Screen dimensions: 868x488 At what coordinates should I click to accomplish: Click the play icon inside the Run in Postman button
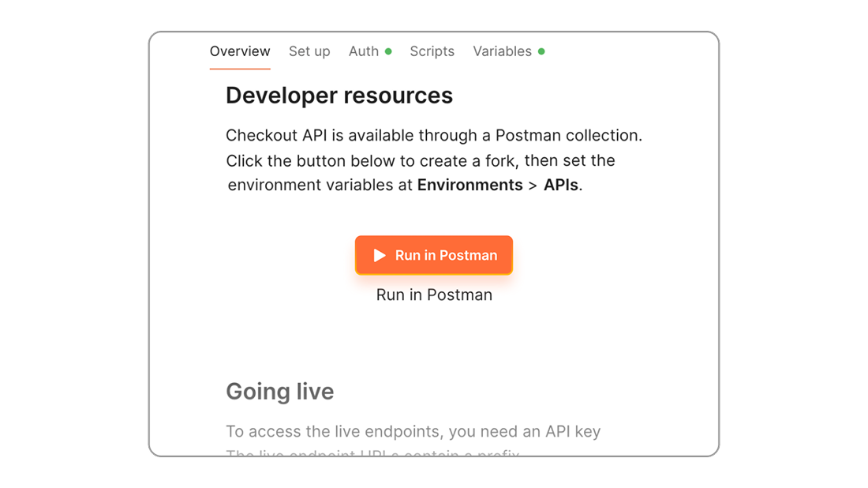380,254
